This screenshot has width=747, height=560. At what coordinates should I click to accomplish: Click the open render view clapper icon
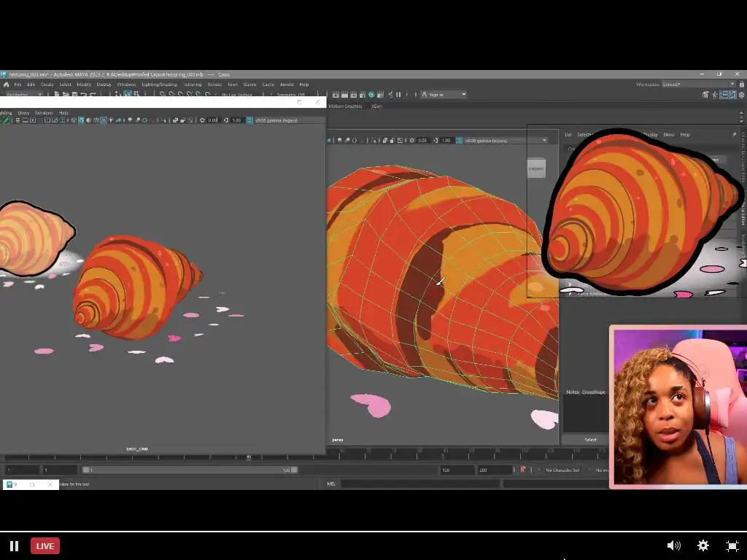pyautogui.click(x=336, y=95)
